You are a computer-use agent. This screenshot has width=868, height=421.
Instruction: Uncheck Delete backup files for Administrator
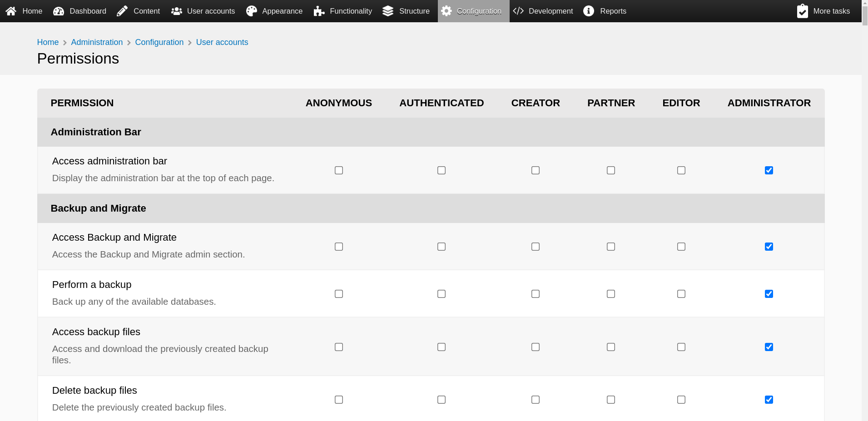point(769,400)
